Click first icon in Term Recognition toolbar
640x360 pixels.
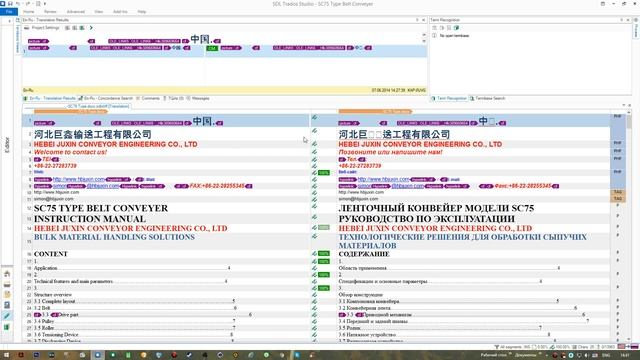[x=434, y=28]
